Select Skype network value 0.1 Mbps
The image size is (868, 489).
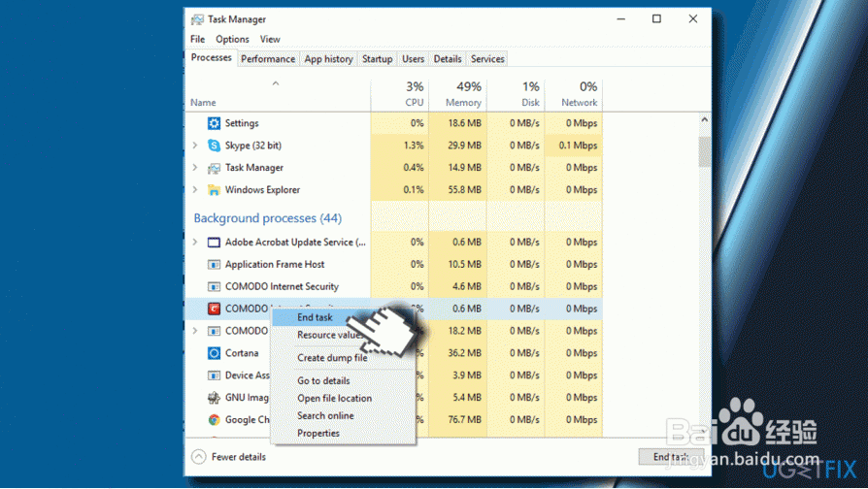578,146
